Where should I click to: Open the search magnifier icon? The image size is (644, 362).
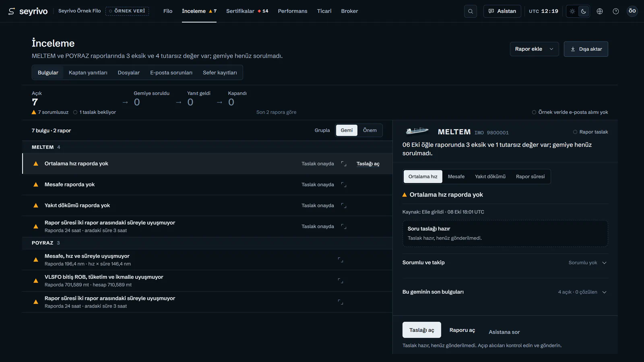click(x=471, y=11)
